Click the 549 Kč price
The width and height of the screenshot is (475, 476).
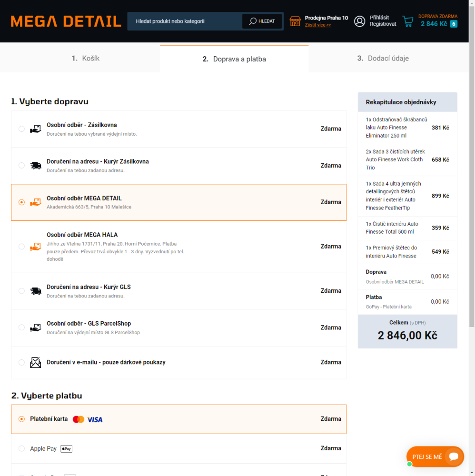coord(440,252)
